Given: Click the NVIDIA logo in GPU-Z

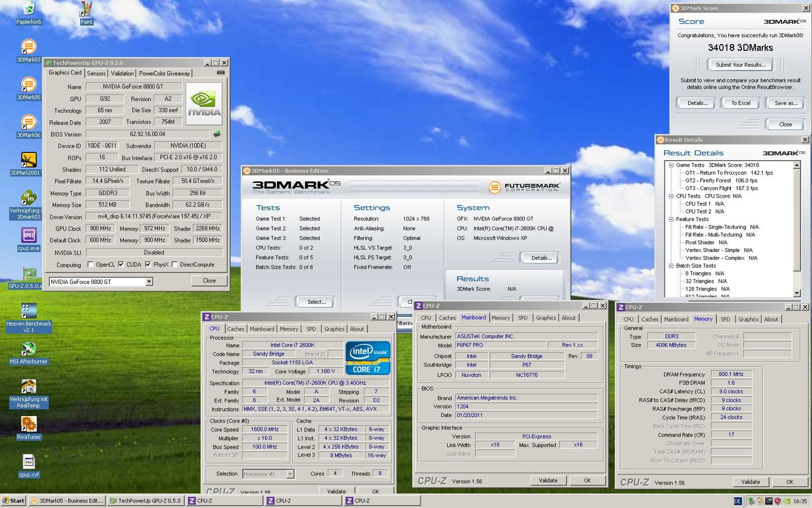Looking at the screenshot, I should (204, 104).
